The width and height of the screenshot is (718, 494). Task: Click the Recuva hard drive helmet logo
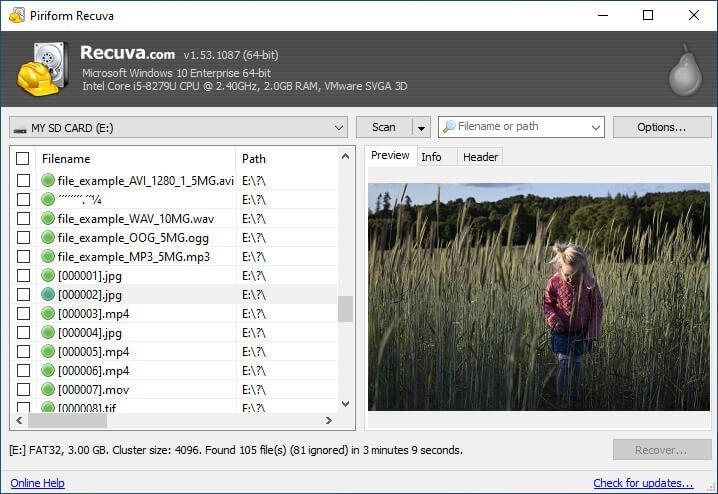38,68
